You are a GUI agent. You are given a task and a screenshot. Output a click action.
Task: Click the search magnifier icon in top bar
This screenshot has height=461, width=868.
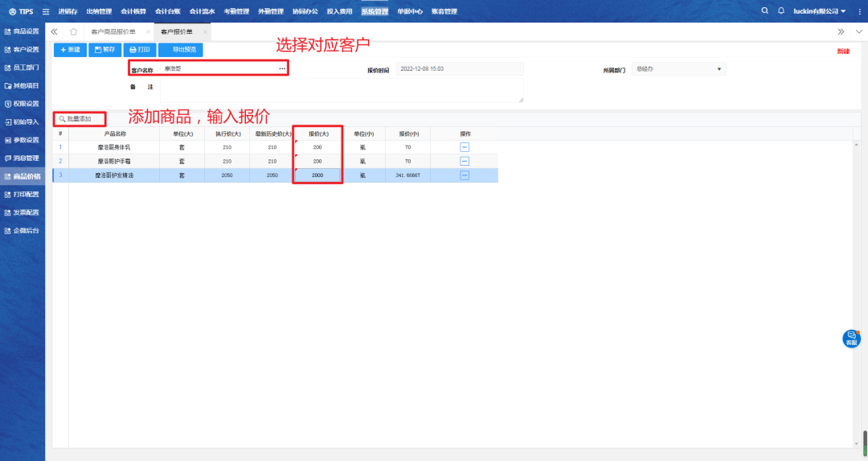[x=765, y=11]
